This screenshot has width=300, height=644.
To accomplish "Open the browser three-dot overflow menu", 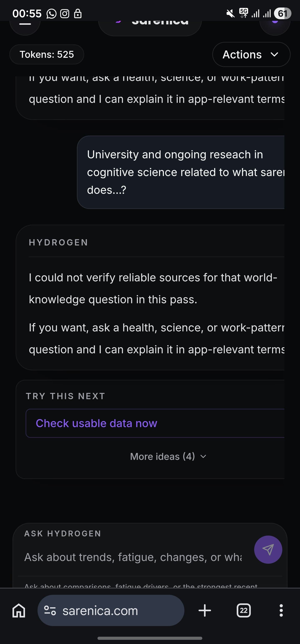I will [x=281, y=610].
